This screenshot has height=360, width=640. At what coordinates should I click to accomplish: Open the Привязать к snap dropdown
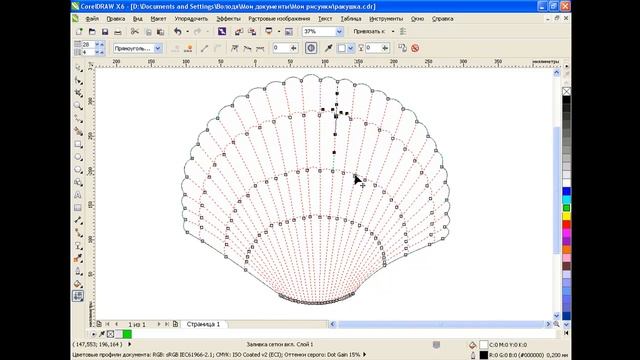(393, 31)
